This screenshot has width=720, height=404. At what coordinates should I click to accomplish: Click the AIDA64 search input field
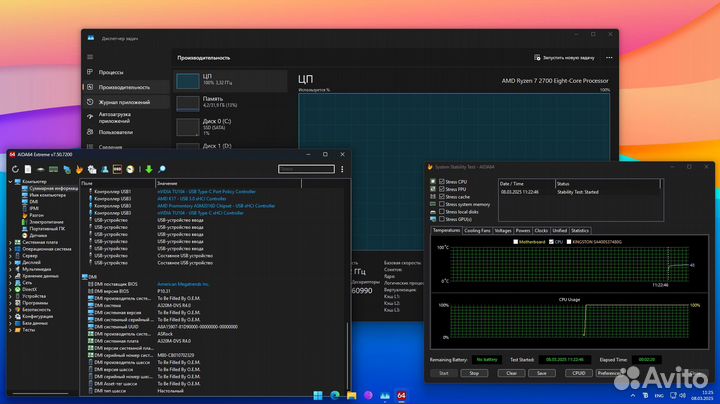pyautogui.click(x=306, y=169)
